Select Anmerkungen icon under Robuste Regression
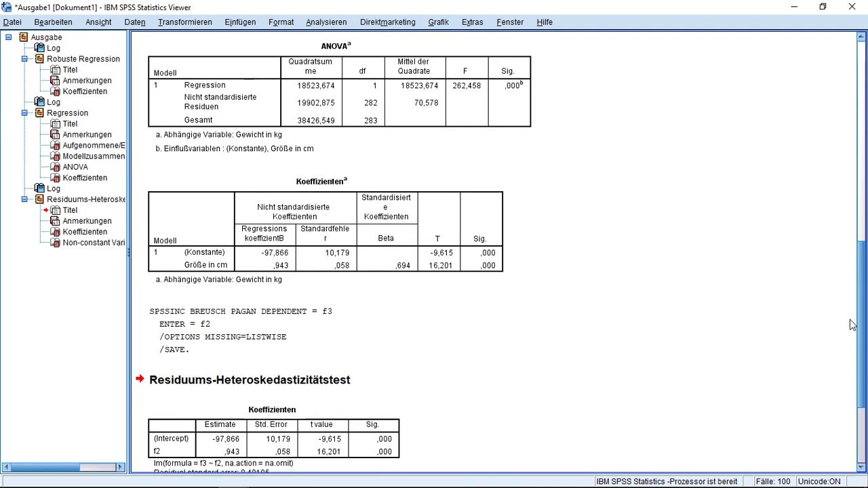This screenshot has width=868, height=488. (56, 81)
